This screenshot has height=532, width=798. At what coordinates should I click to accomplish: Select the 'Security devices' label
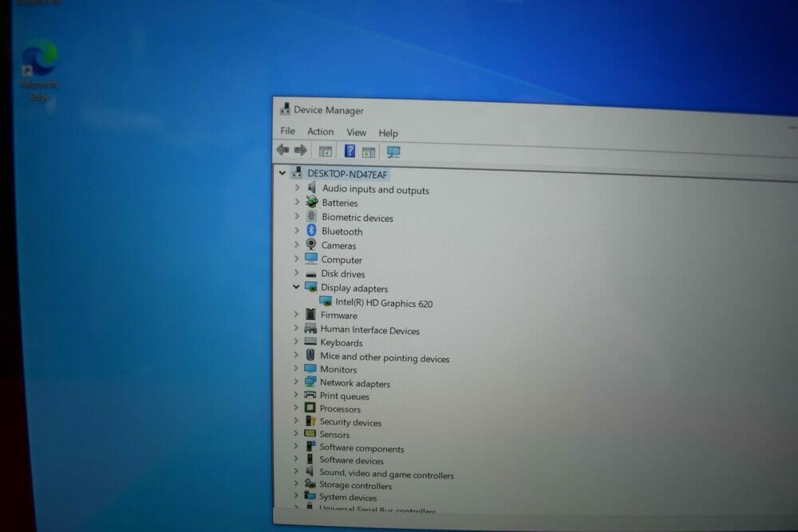click(x=350, y=422)
